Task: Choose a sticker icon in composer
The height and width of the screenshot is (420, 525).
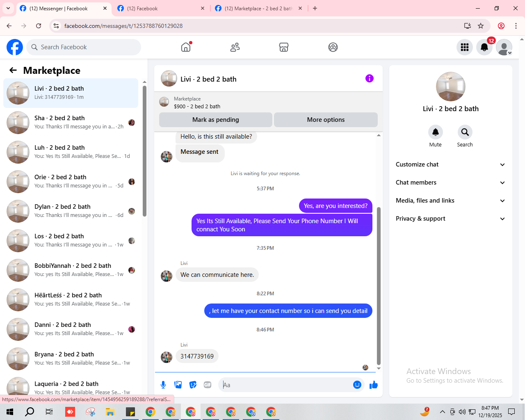Action: click(x=193, y=385)
